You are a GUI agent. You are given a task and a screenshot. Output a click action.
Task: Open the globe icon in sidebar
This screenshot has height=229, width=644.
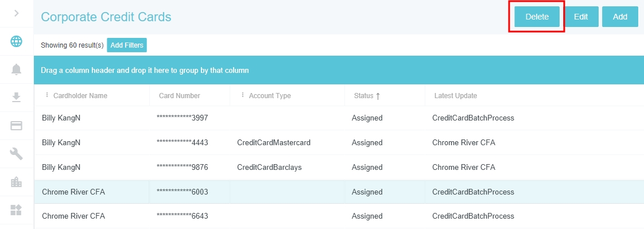[17, 41]
